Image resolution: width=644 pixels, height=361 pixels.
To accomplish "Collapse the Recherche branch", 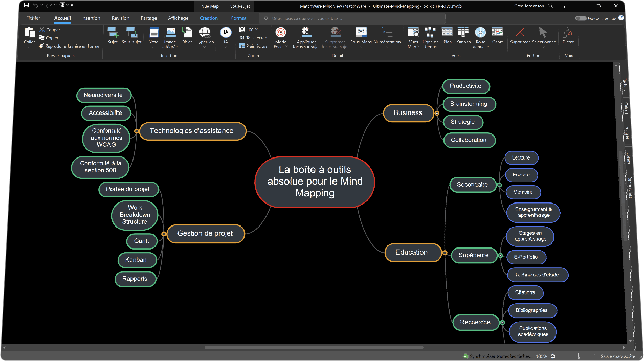I will click(x=502, y=323).
